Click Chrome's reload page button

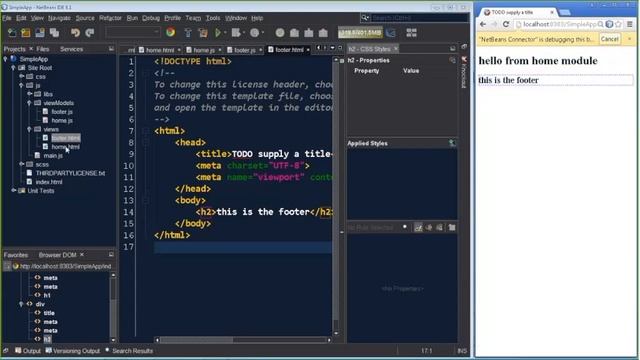tap(506, 24)
